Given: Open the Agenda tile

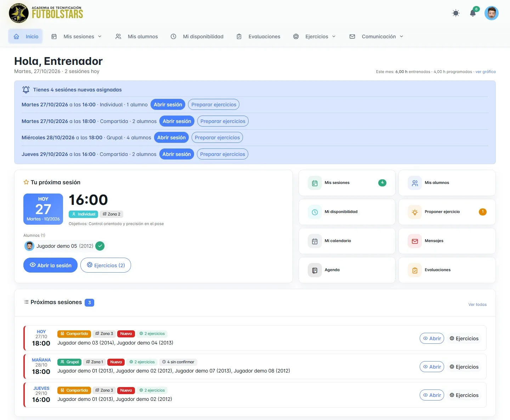Looking at the screenshot, I should pos(347,270).
